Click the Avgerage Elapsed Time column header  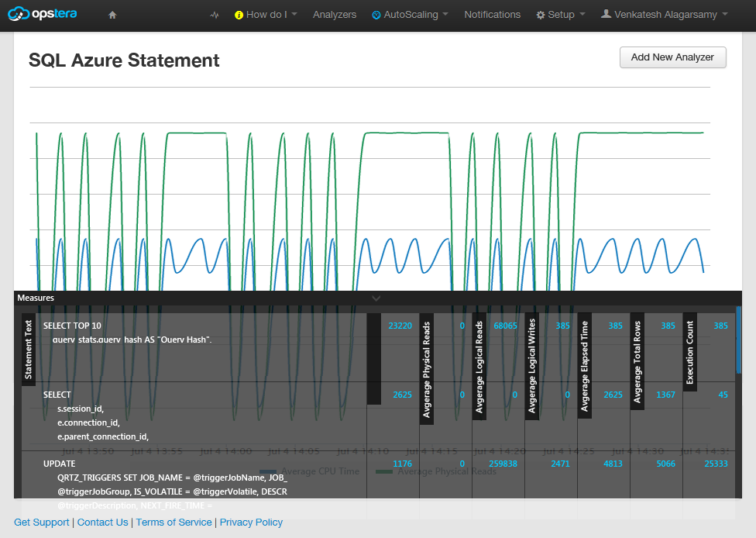point(584,366)
